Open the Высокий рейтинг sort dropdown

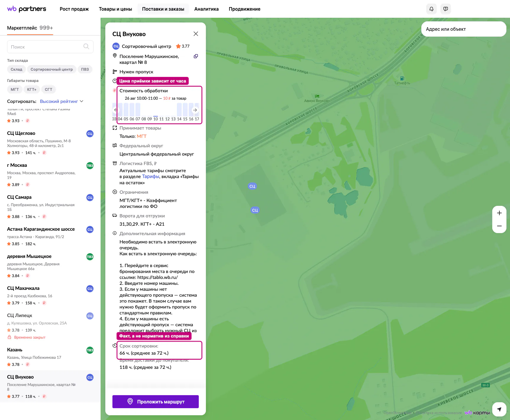click(62, 101)
